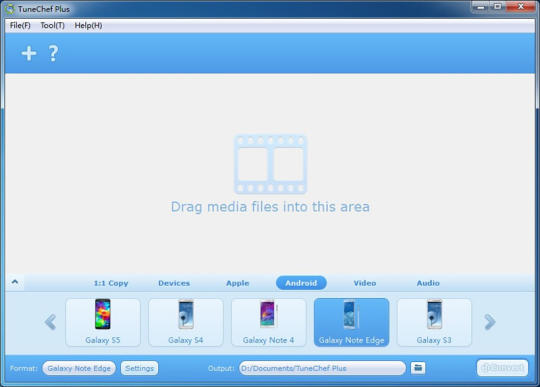Select the Galaxy Note Edge preset
540x387 pixels.
[x=351, y=322]
